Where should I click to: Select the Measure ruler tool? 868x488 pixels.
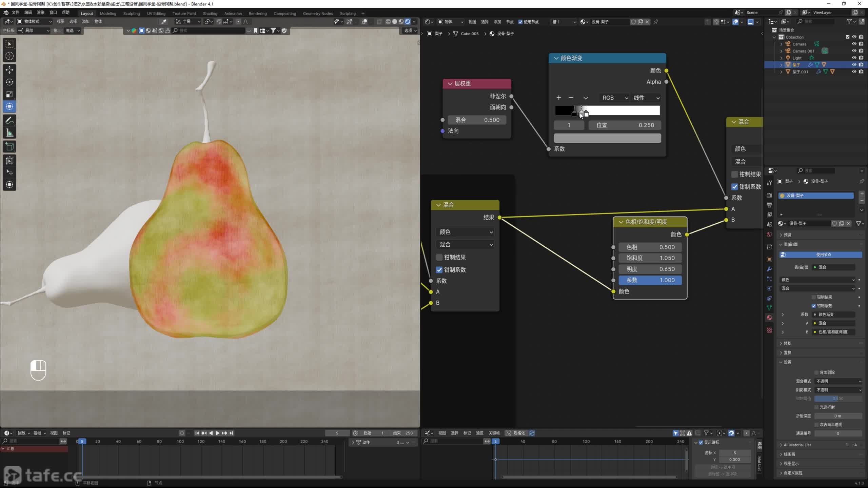tap(9, 133)
